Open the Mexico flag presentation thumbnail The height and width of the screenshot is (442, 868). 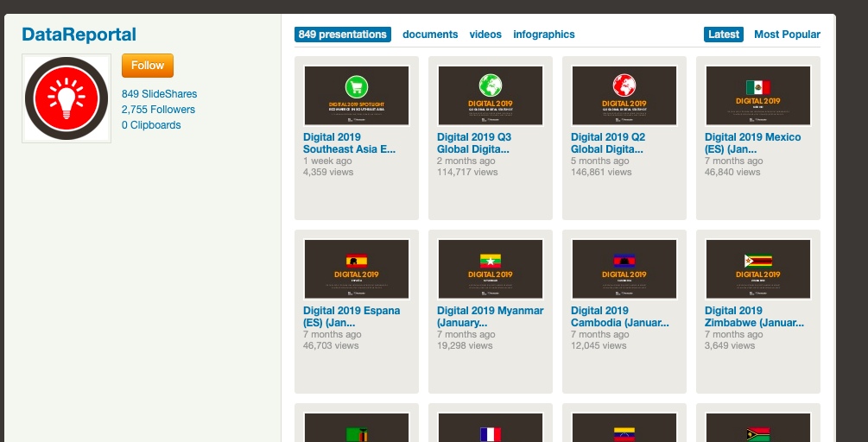[758, 96]
